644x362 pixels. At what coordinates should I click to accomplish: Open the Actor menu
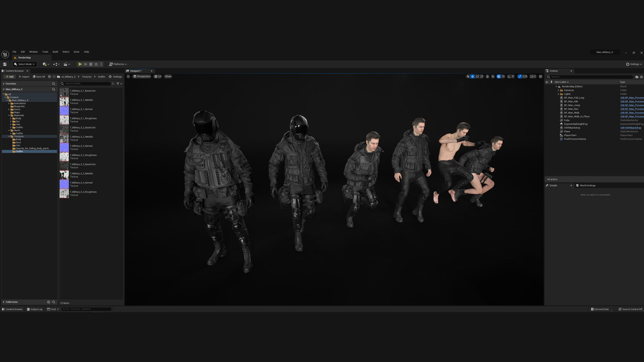coord(76,52)
